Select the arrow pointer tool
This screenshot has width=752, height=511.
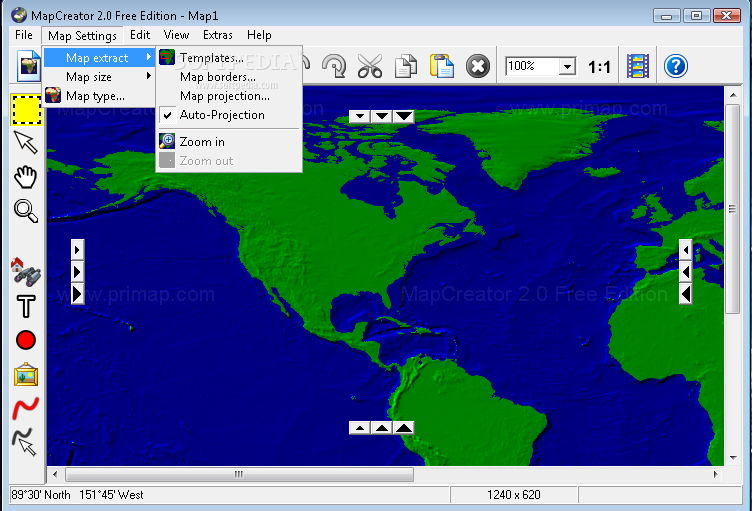(25, 143)
